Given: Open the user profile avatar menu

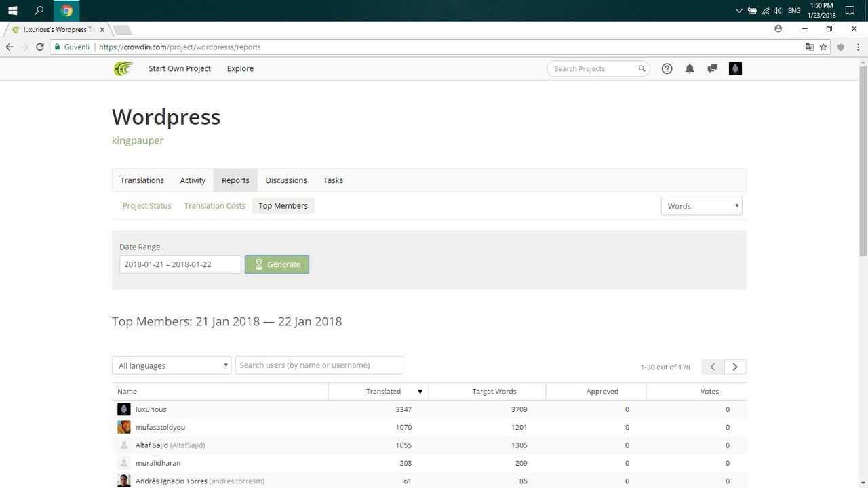Looking at the screenshot, I should click(735, 68).
